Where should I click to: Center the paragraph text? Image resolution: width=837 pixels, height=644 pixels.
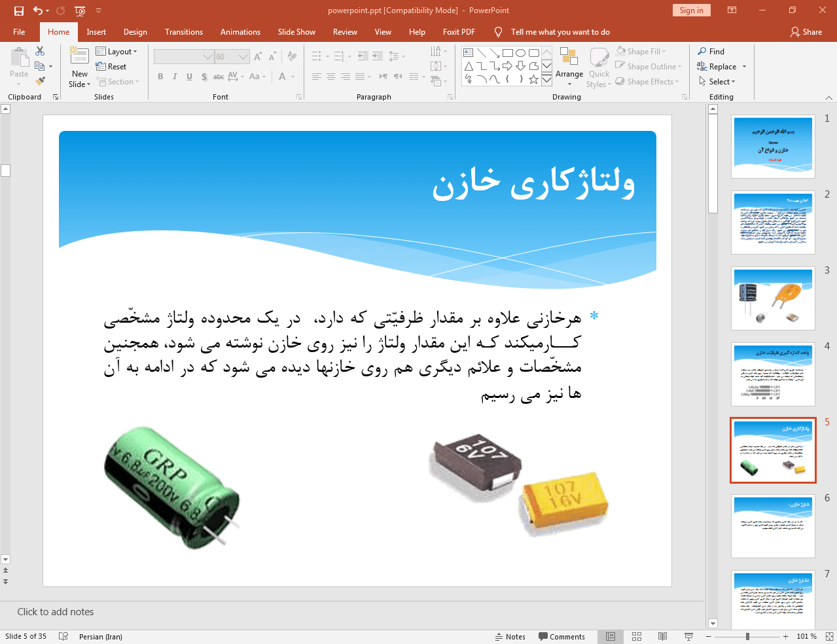click(330, 77)
